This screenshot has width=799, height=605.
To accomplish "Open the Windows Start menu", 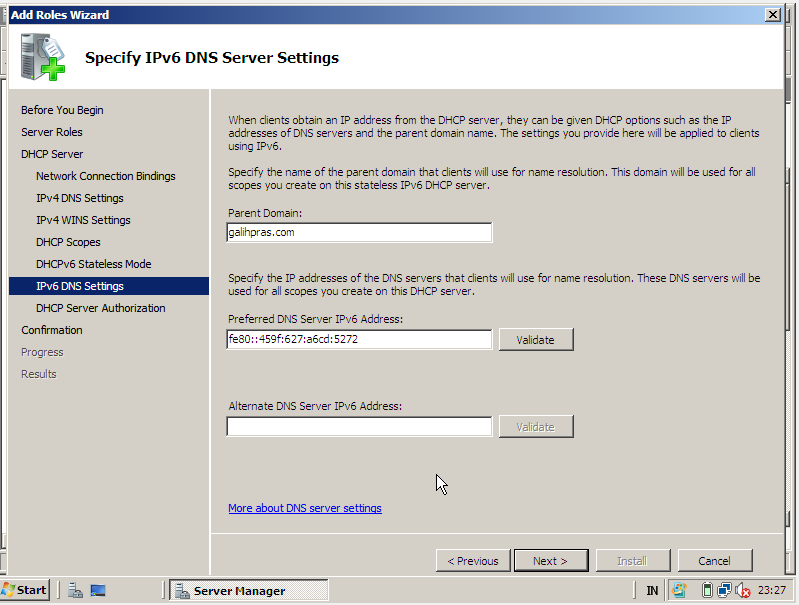I will pyautogui.click(x=25, y=590).
